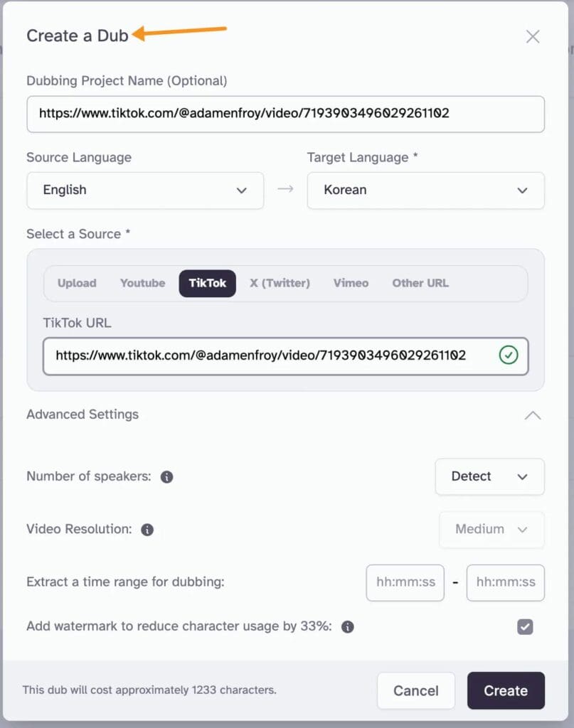574x728 pixels.
Task: Close the Create a Dub dialog
Action: pos(533,36)
